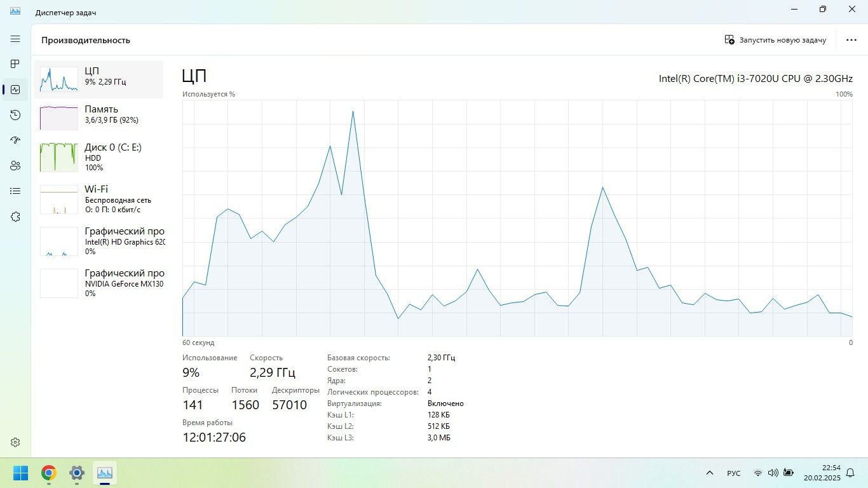Click the Wi-Fi mini graph thumbnail
868x488 pixels.
tap(59, 199)
